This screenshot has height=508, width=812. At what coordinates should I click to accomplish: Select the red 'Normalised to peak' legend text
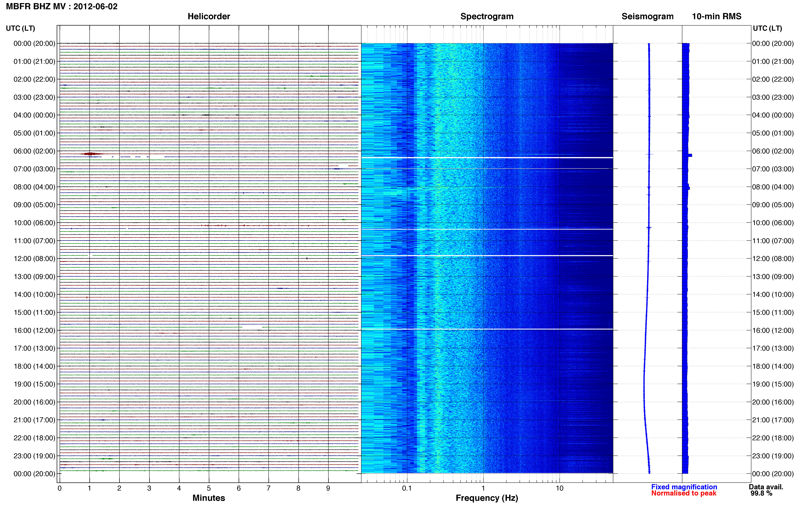click(x=684, y=493)
